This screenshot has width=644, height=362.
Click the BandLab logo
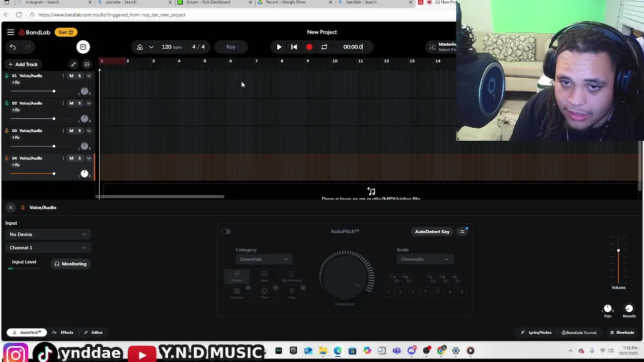pos(35,32)
